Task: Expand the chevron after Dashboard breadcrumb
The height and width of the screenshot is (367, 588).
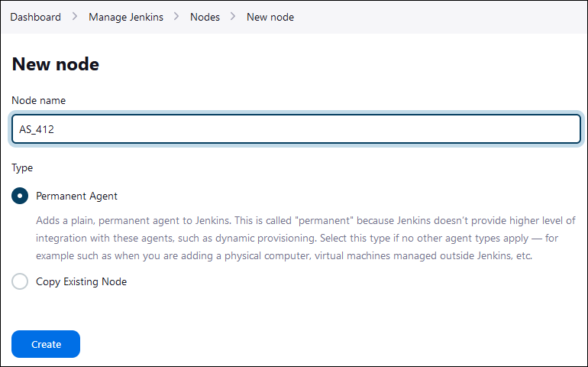Action: click(x=75, y=17)
